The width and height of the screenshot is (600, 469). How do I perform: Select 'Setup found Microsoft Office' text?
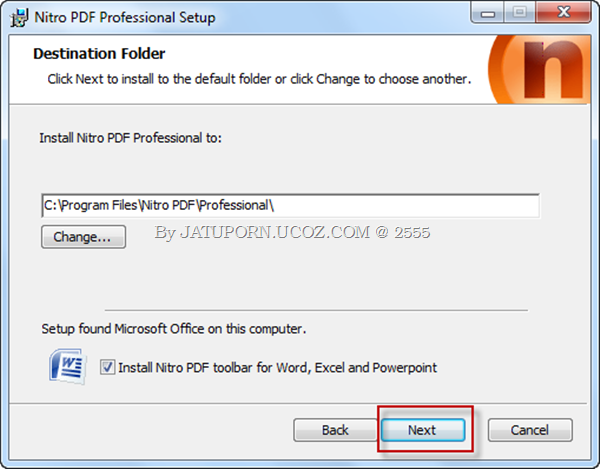click(174, 329)
